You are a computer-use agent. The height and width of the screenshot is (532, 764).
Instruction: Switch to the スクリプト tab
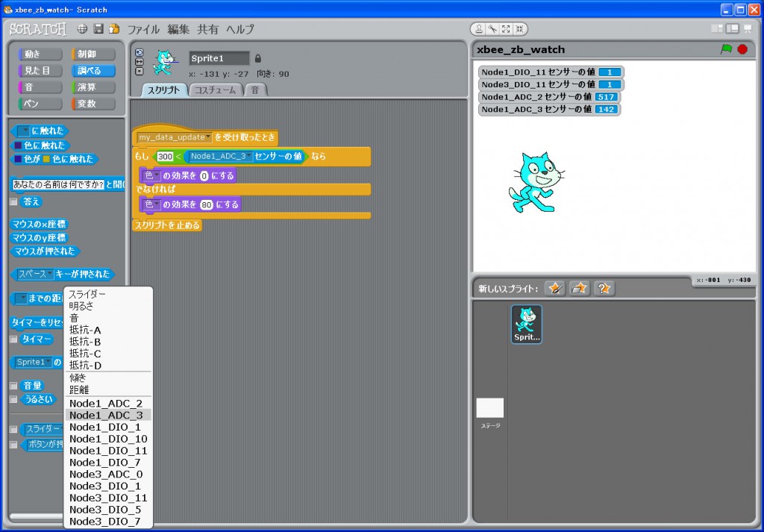163,90
